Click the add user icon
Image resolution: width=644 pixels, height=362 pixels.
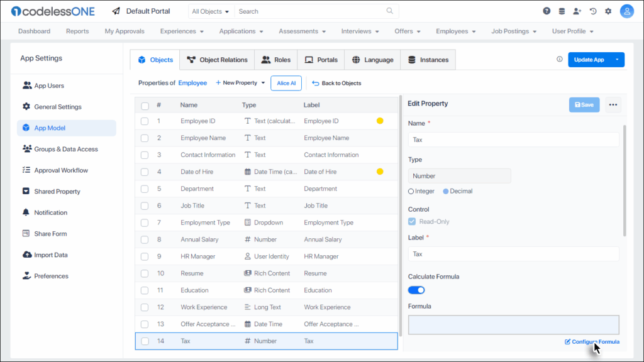point(577,11)
